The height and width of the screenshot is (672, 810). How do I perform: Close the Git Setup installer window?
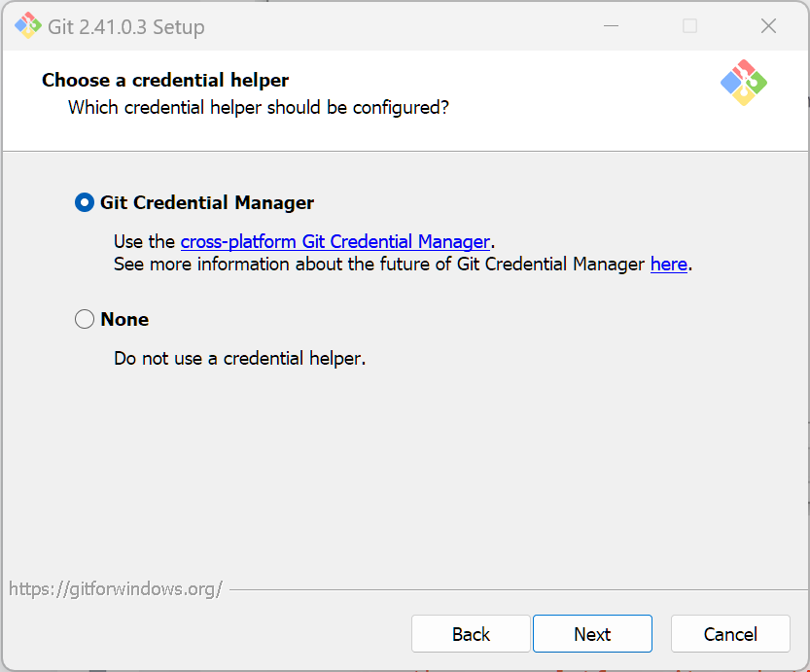click(768, 26)
